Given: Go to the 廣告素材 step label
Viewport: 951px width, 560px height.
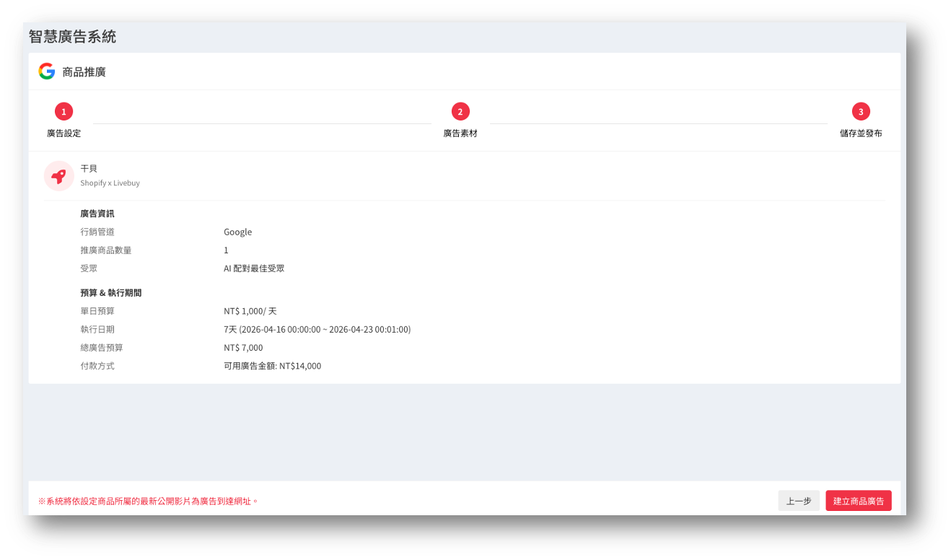Looking at the screenshot, I should [460, 134].
